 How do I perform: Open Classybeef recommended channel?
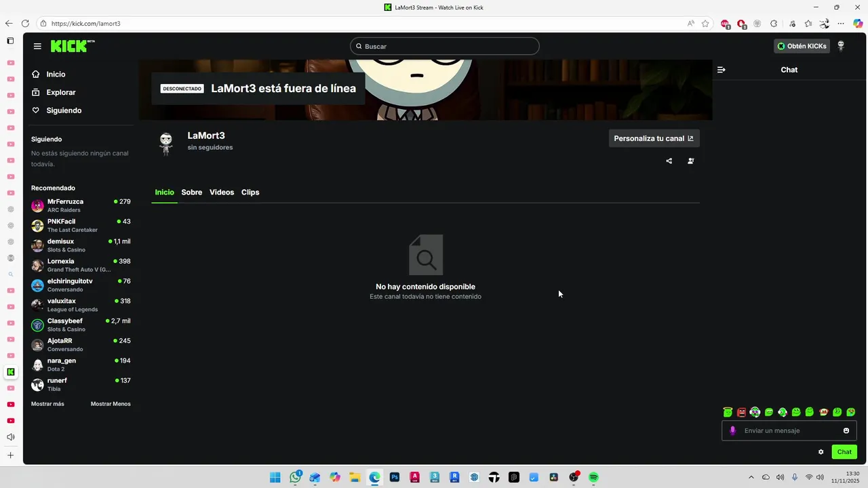(81, 325)
